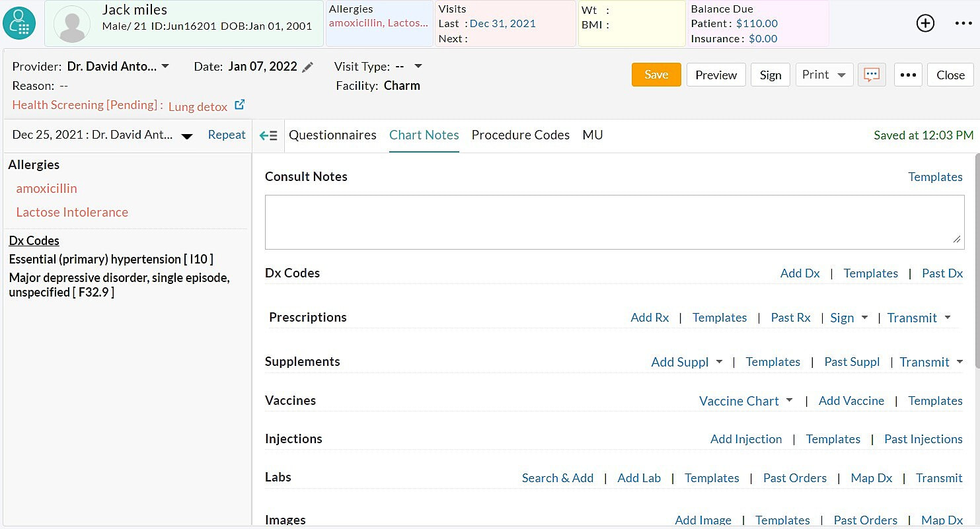The width and height of the screenshot is (980, 529).
Task: Click the Add Rx link under Prescriptions
Action: click(x=650, y=318)
